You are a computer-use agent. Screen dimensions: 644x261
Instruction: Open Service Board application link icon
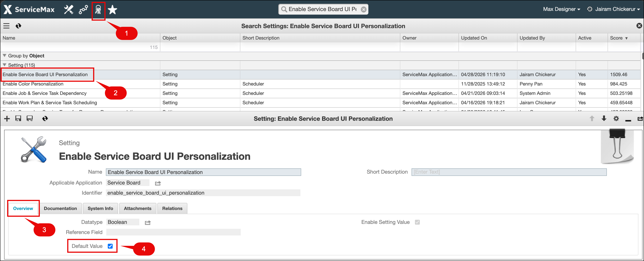coord(158,183)
